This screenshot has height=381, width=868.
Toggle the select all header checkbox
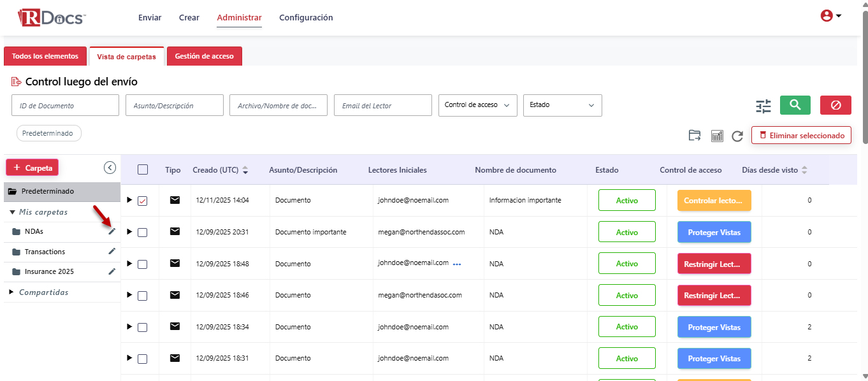143,169
